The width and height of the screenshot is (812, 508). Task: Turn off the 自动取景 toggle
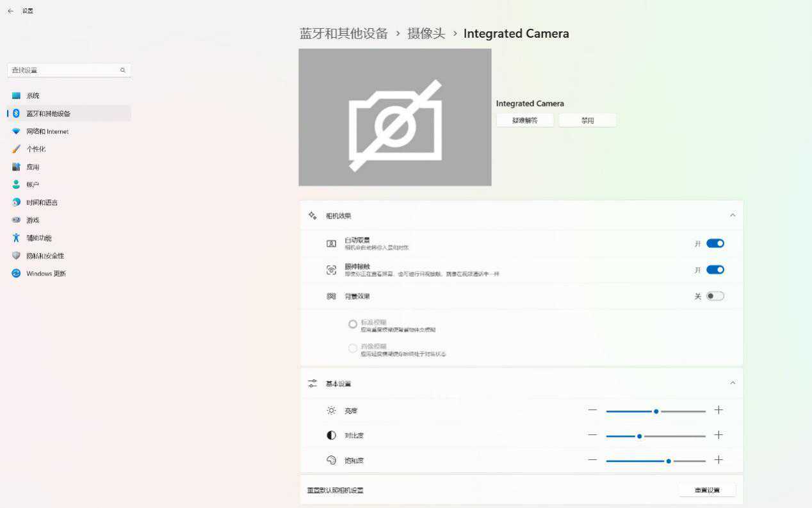coord(715,243)
